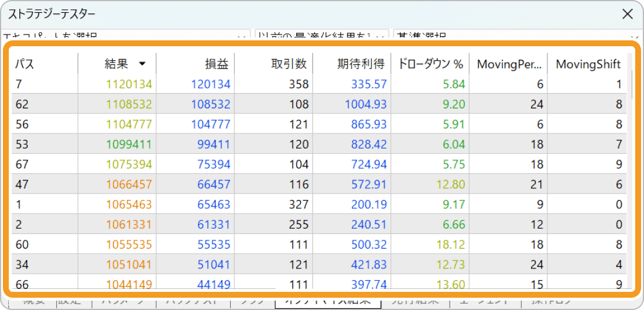Click expected payoff 724.94
This screenshot has width=644, height=310.
[369, 164]
